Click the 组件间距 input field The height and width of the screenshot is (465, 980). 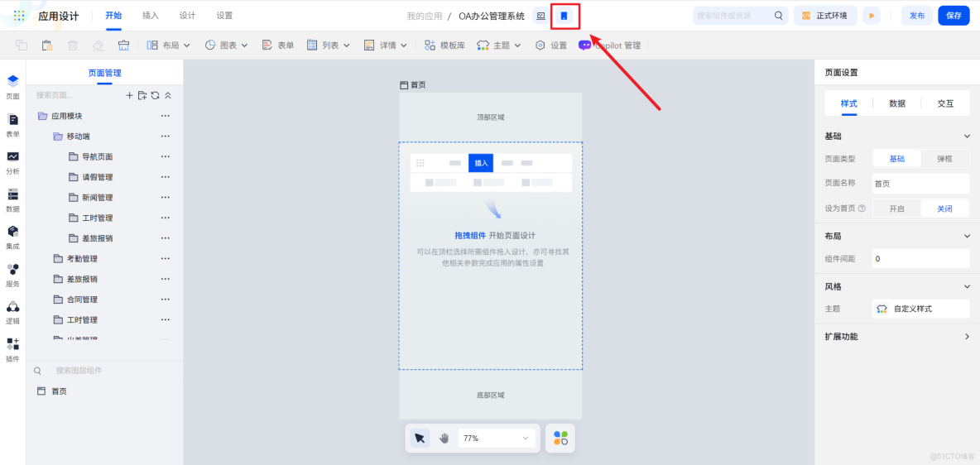920,259
